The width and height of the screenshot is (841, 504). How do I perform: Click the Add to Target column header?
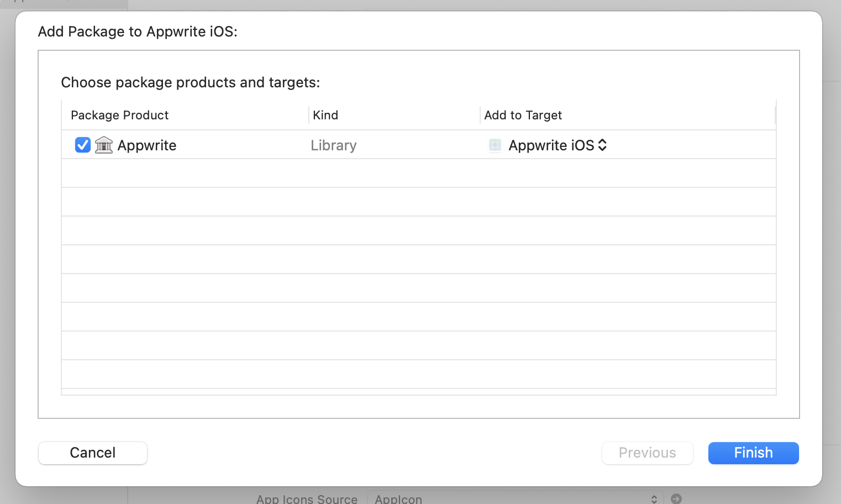pyautogui.click(x=523, y=115)
